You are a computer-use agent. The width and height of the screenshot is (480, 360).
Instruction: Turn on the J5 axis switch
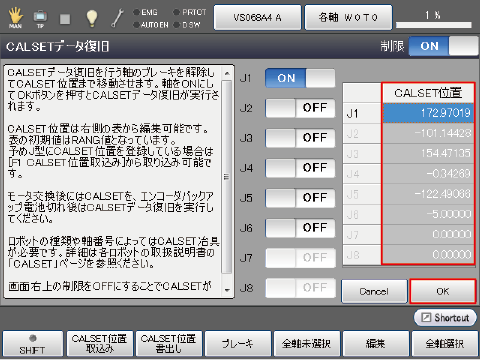[x=300, y=198]
